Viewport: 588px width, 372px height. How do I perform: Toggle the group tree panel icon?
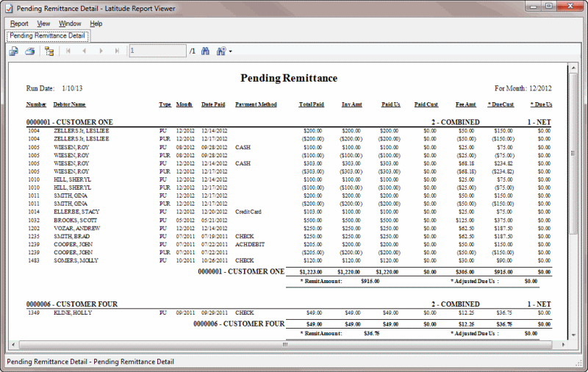[49, 51]
